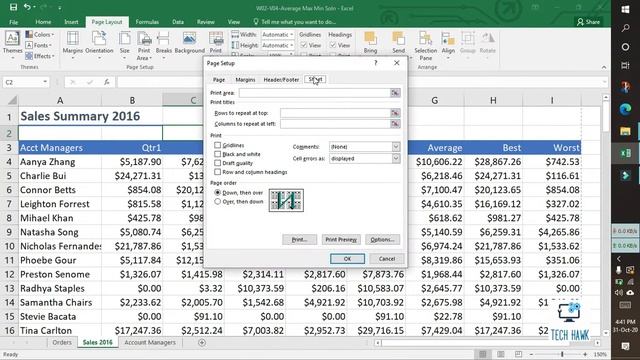Open theme Effects dropdown

coord(40,56)
